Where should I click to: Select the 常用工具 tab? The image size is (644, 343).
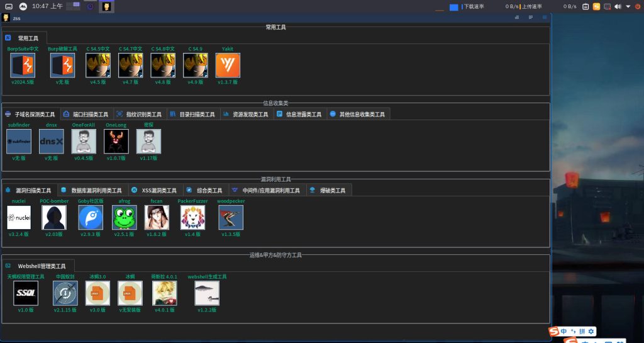[x=25, y=38]
